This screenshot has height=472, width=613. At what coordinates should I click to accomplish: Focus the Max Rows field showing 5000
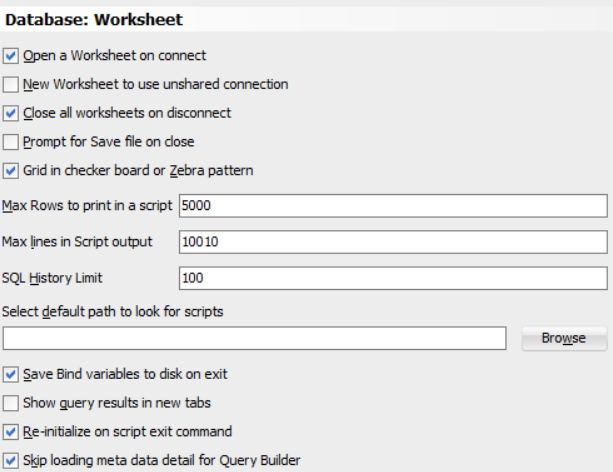(x=392, y=206)
